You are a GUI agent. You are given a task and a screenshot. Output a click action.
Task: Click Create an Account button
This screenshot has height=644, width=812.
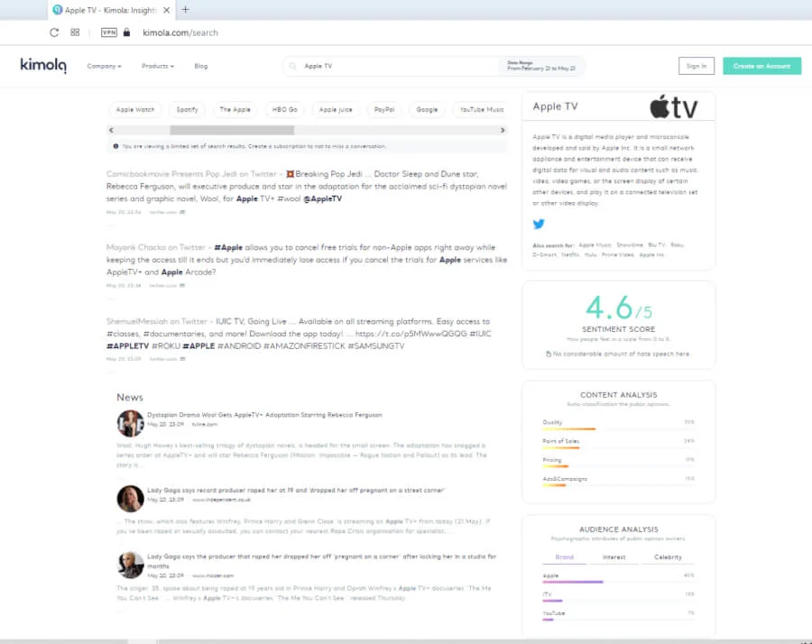click(x=761, y=66)
